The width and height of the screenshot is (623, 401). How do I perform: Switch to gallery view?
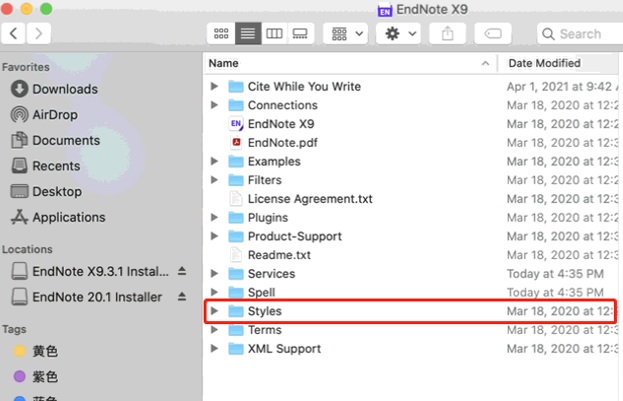(x=300, y=33)
